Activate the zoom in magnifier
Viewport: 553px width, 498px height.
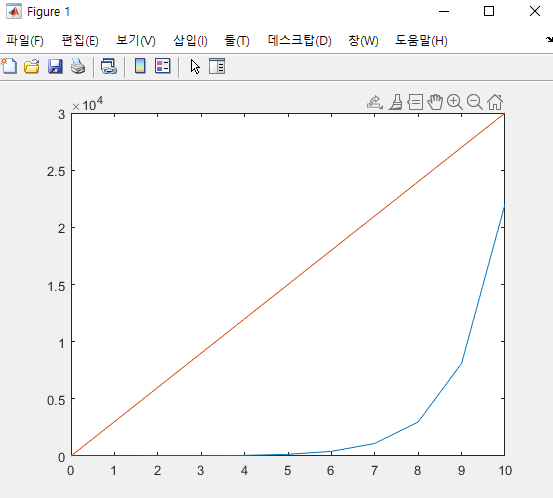coord(455,102)
